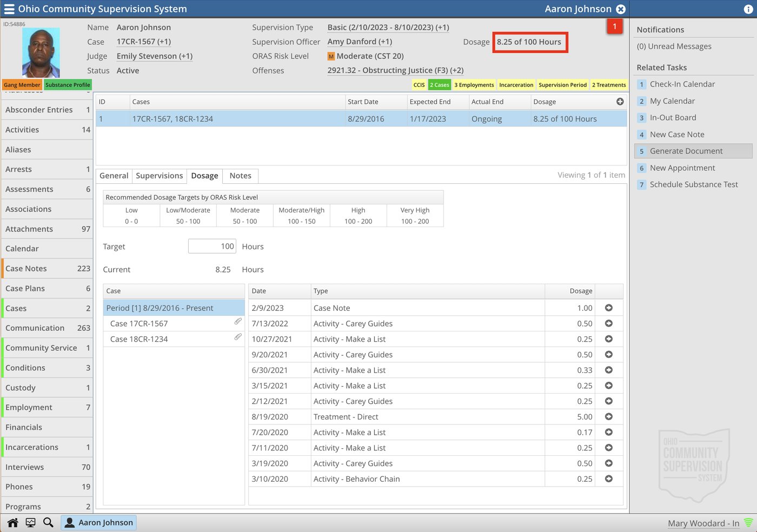Open Assessments in sidebar
Image resolution: width=757 pixels, height=532 pixels.
[48, 189]
